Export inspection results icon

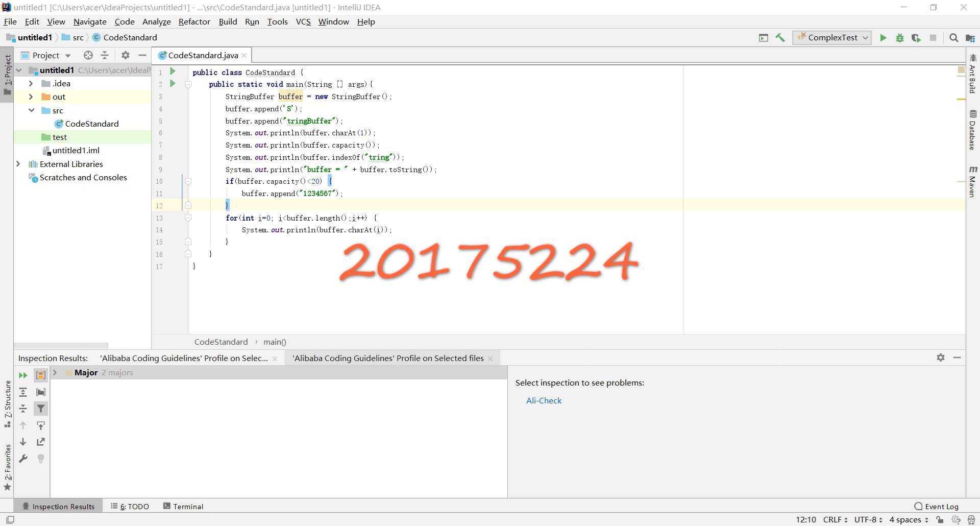pos(41,442)
